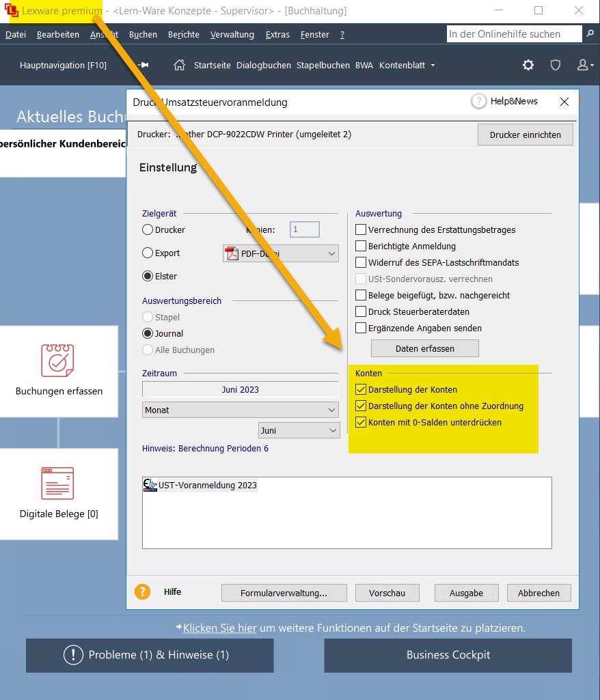Click Drucker einrichten button
Viewport: 600px width, 700px height.
point(526,135)
